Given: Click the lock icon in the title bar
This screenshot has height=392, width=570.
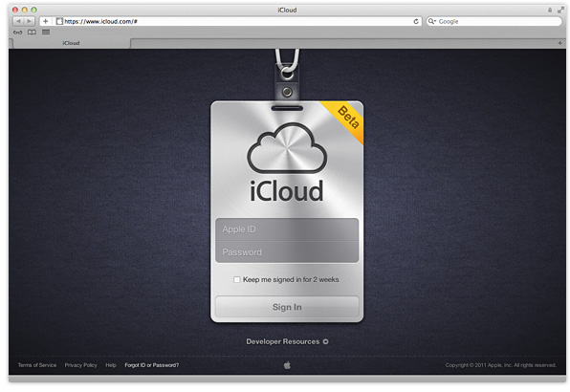Looking at the screenshot, I should pyautogui.click(x=550, y=10).
